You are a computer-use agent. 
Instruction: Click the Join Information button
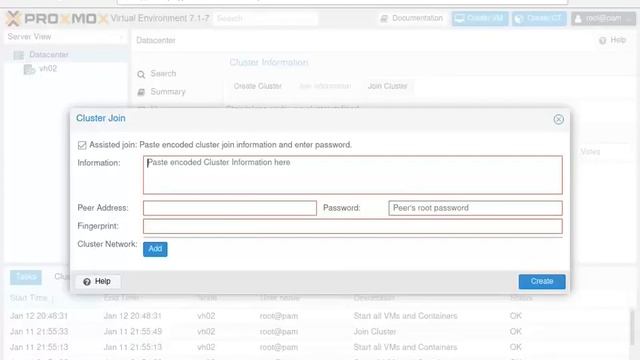(x=325, y=86)
